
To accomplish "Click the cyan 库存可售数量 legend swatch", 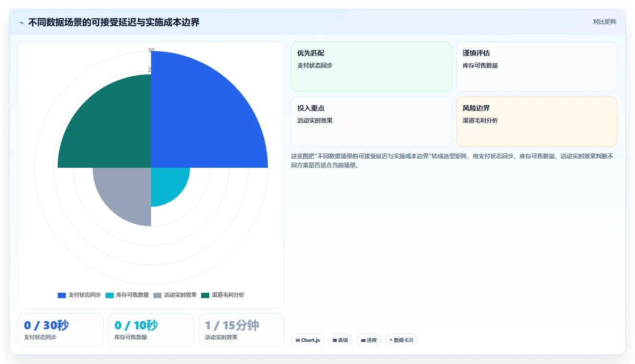I will [x=110, y=295].
